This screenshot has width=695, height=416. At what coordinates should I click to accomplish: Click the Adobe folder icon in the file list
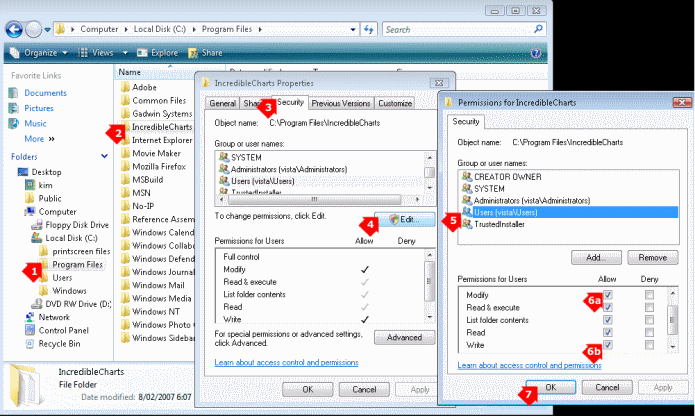[125, 87]
